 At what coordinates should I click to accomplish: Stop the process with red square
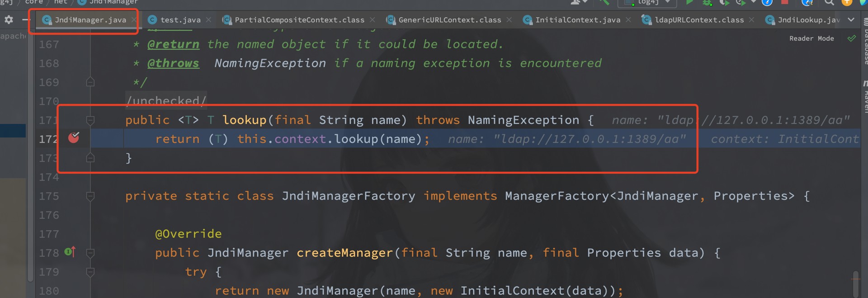(x=785, y=2)
